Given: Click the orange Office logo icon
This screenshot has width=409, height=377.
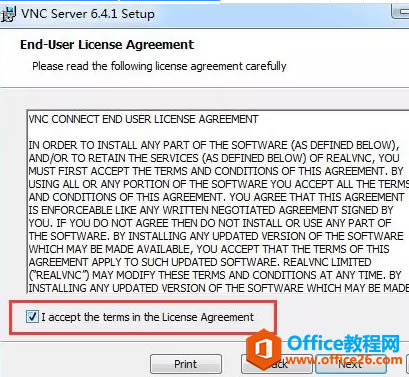Looking at the screenshot, I should 263,349.
